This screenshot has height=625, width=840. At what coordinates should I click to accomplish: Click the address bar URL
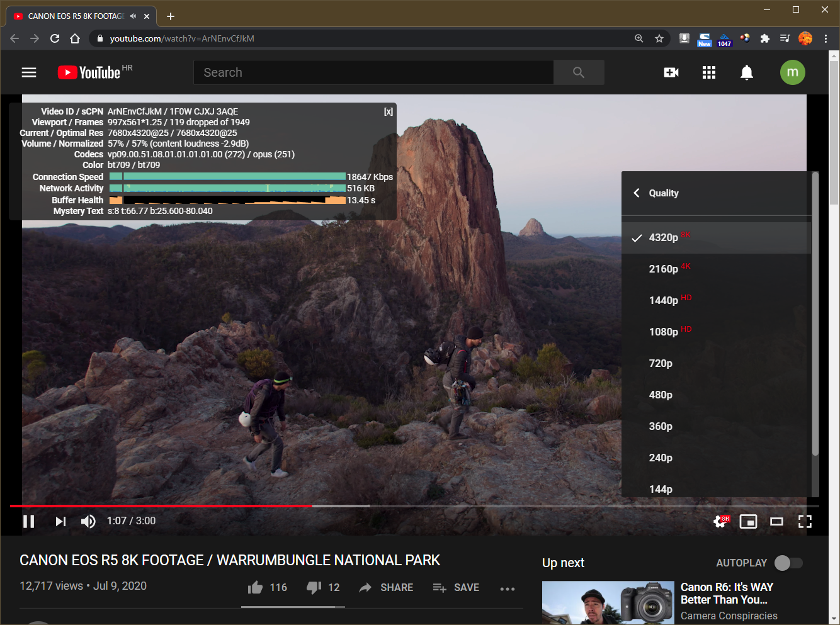[x=182, y=38]
